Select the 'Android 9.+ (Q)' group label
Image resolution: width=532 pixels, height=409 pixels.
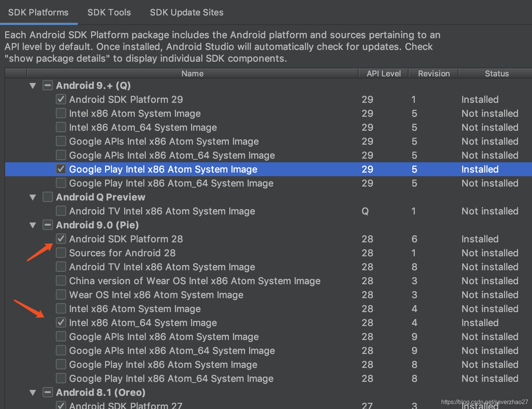93,86
